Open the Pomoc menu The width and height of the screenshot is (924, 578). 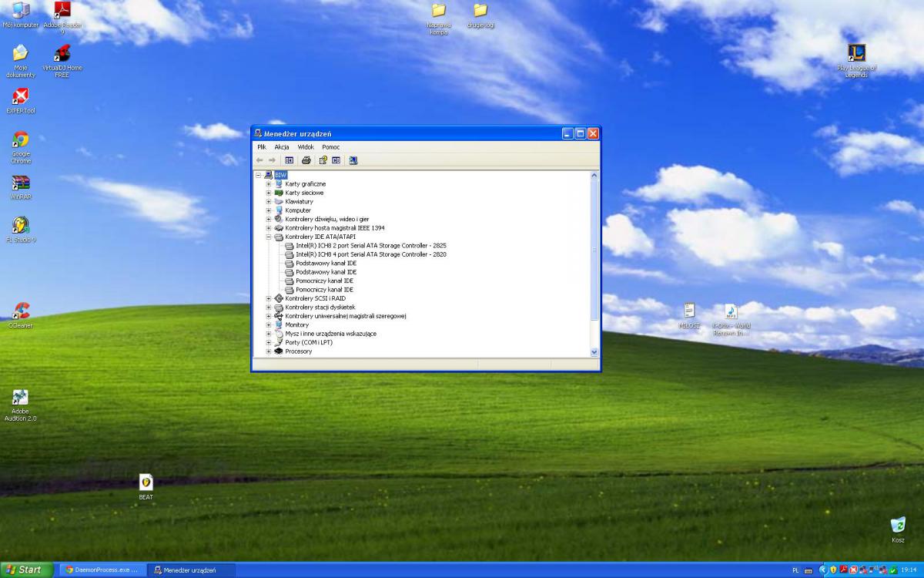(331, 147)
